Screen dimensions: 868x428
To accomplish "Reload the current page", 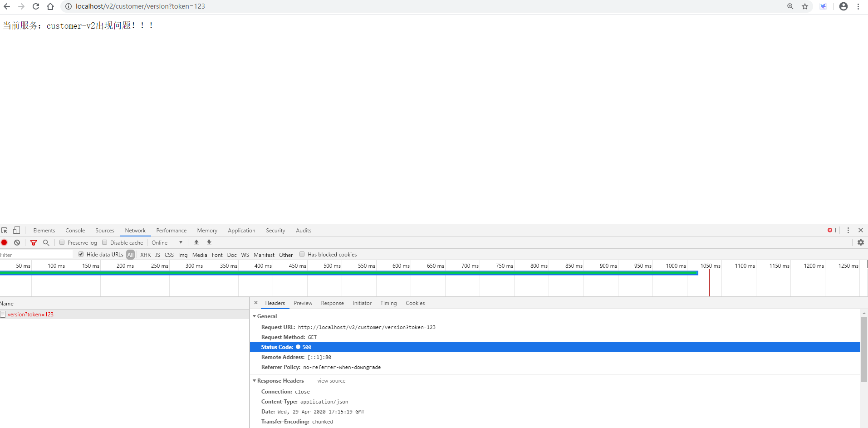I will (36, 6).
